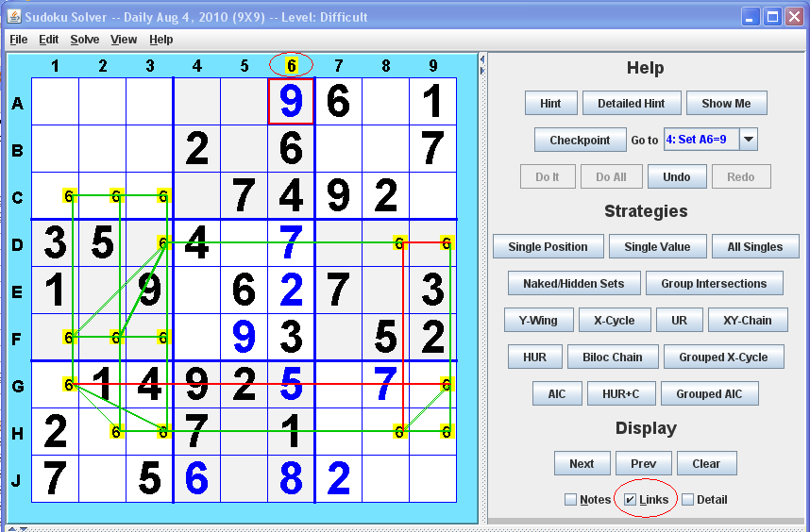The image size is (810, 532).
Task: Use the HUR strategy button
Action: [x=534, y=357]
